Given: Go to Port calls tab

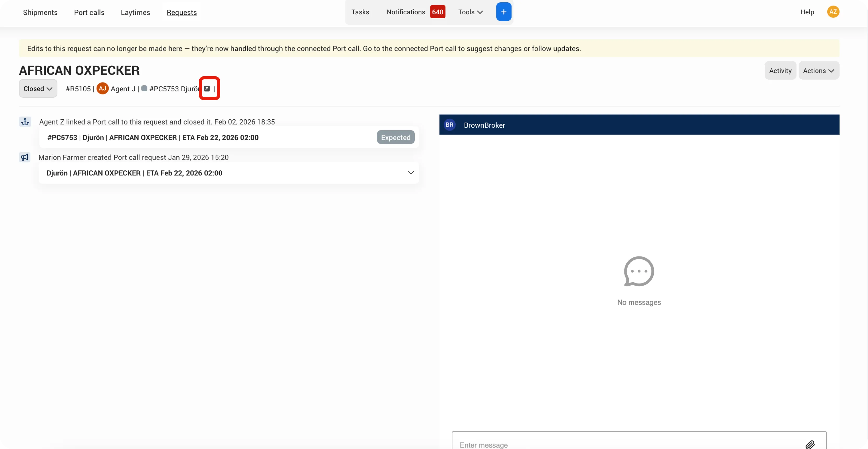Looking at the screenshot, I should [89, 13].
